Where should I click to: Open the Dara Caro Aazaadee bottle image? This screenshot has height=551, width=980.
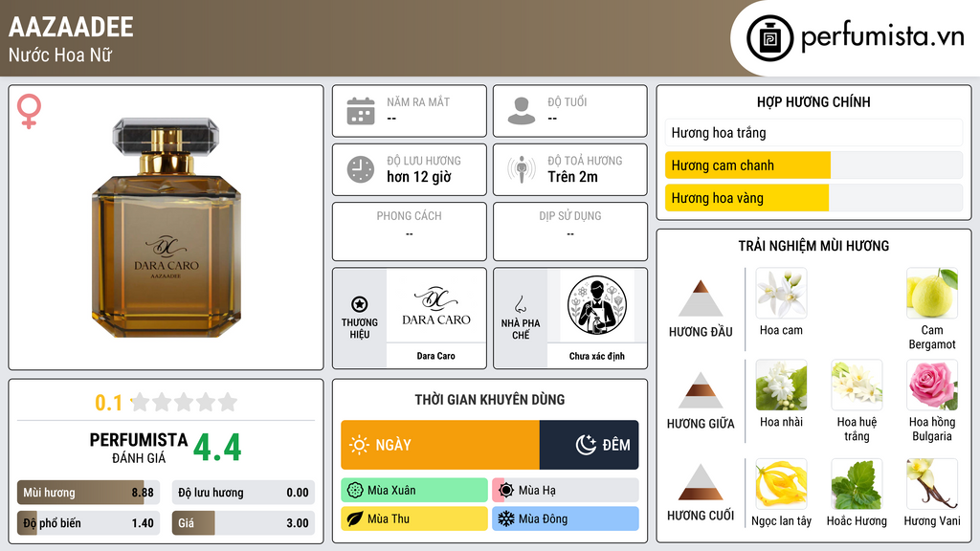click(x=167, y=228)
